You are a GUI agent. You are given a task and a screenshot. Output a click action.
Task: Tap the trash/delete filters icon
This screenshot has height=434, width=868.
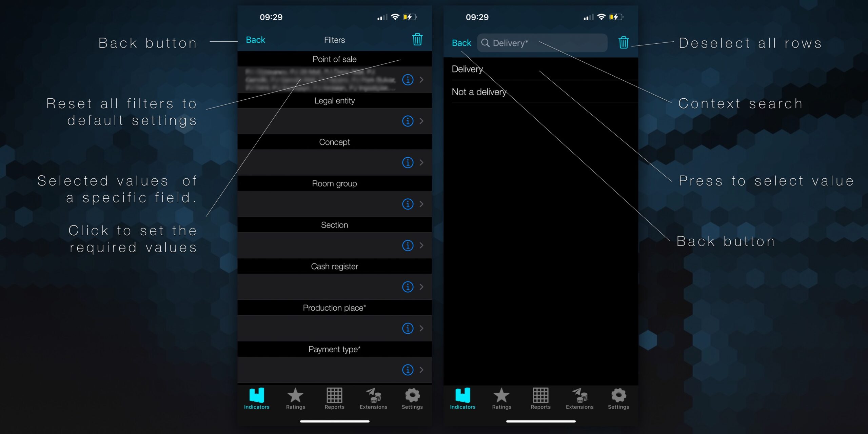[417, 39]
